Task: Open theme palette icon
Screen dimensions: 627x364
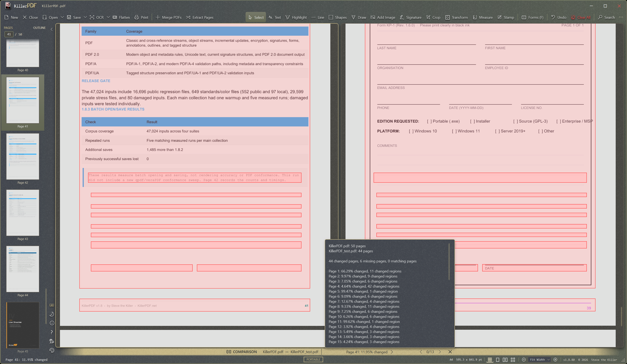Action: coord(52,350)
